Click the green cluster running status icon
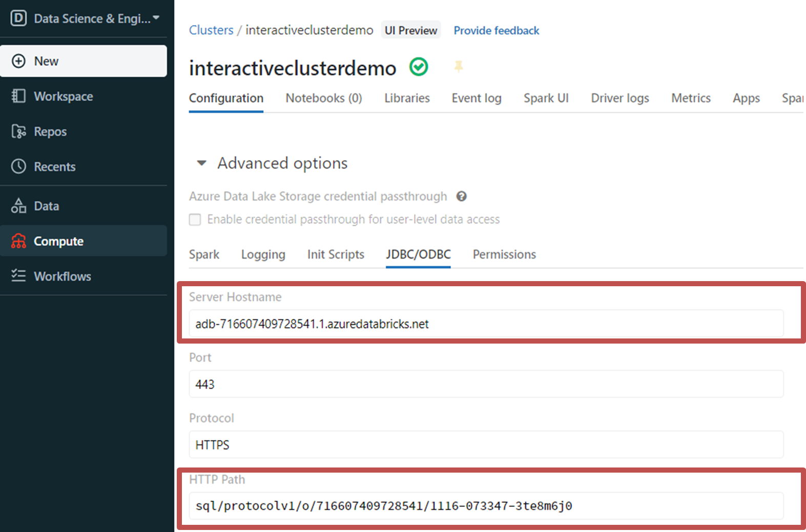This screenshot has height=532, width=806. (x=419, y=67)
